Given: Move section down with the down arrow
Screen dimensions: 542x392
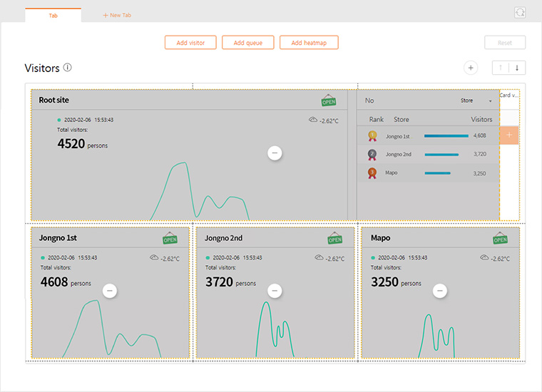Looking at the screenshot, I should [517, 68].
